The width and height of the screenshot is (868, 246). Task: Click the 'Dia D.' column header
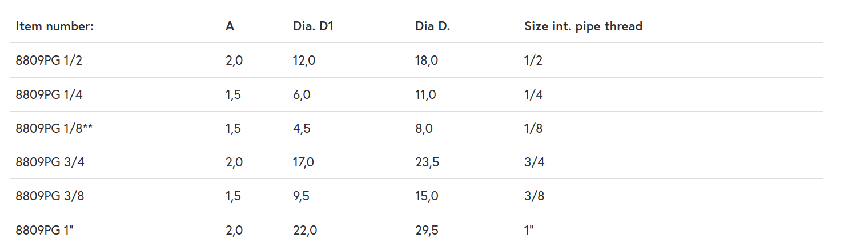pyautogui.click(x=432, y=26)
